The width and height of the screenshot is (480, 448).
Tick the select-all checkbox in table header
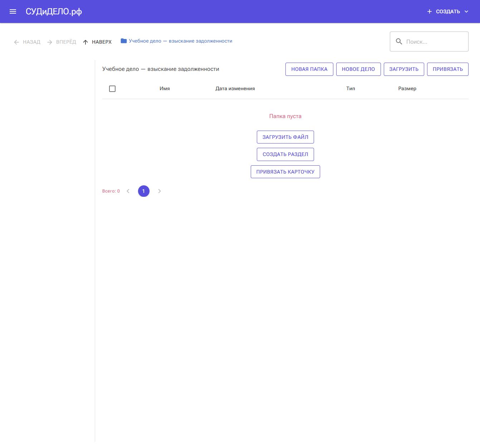tap(112, 89)
